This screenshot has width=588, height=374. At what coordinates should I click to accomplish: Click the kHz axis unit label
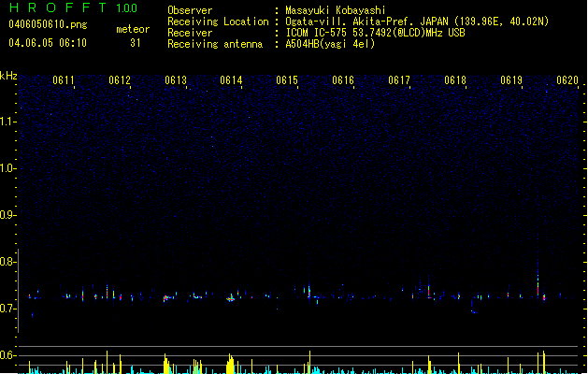coord(8,76)
